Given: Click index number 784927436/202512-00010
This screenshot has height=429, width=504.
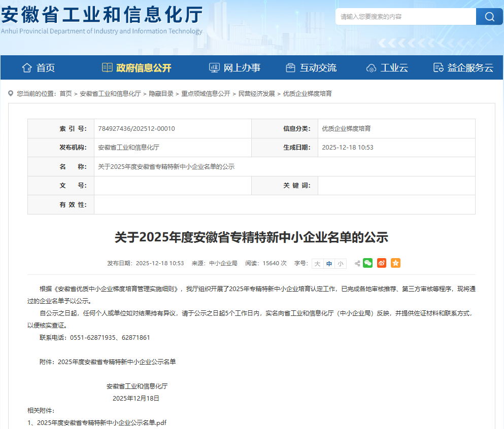Looking at the screenshot, I should pyautogui.click(x=137, y=128).
